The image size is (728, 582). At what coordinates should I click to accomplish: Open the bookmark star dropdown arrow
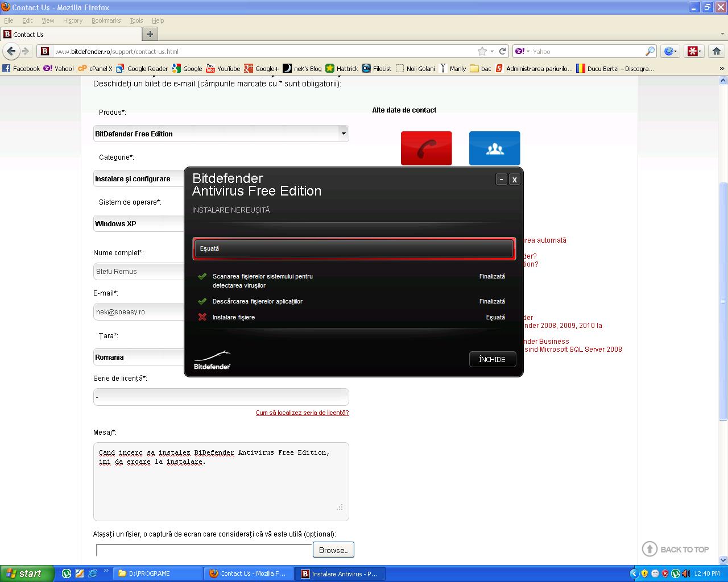(x=492, y=51)
